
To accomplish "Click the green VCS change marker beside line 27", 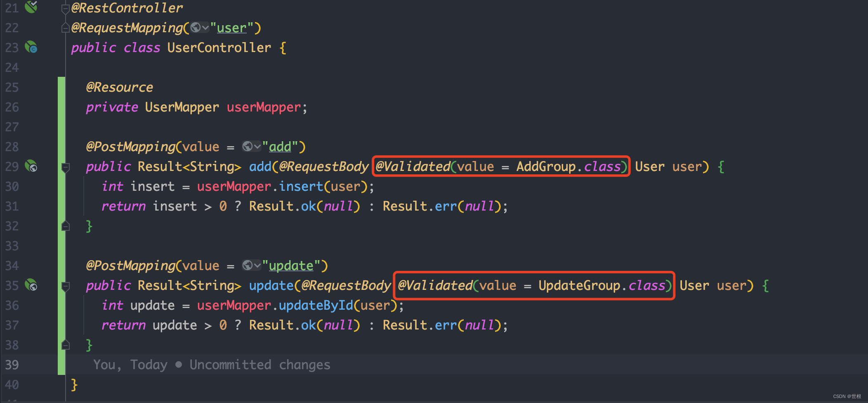I will 61,127.
